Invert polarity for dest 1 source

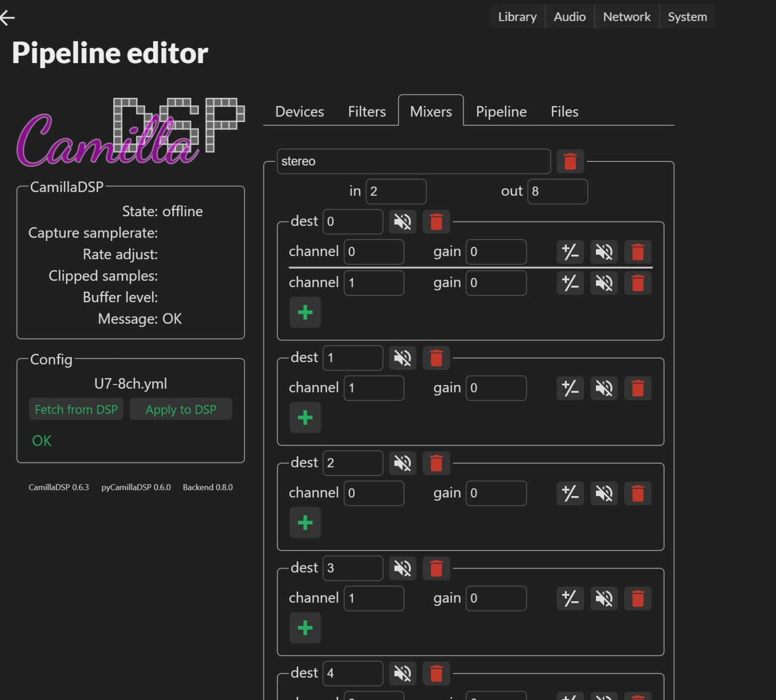click(570, 388)
